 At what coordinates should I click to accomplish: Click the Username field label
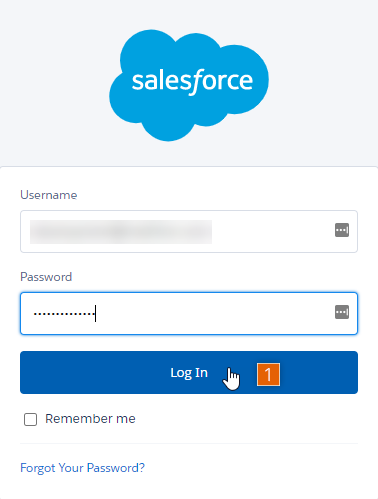(49, 195)
